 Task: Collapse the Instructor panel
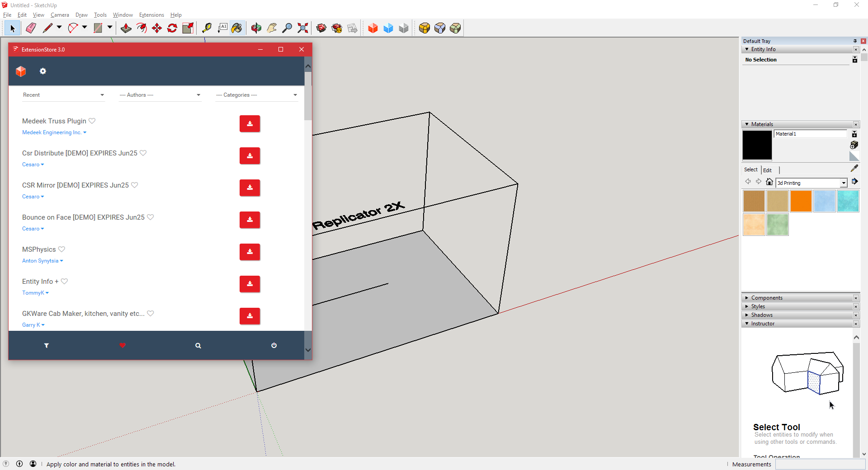(747, 324)
